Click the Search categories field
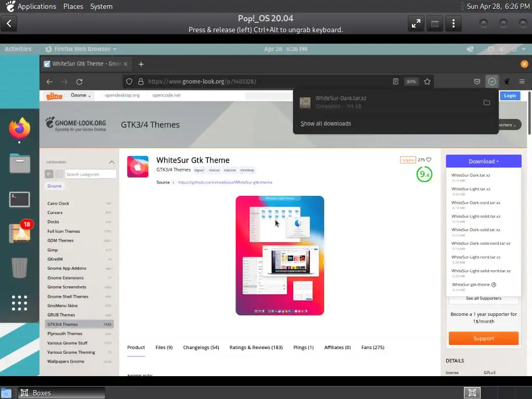532x399 pixels. [90, 174]
